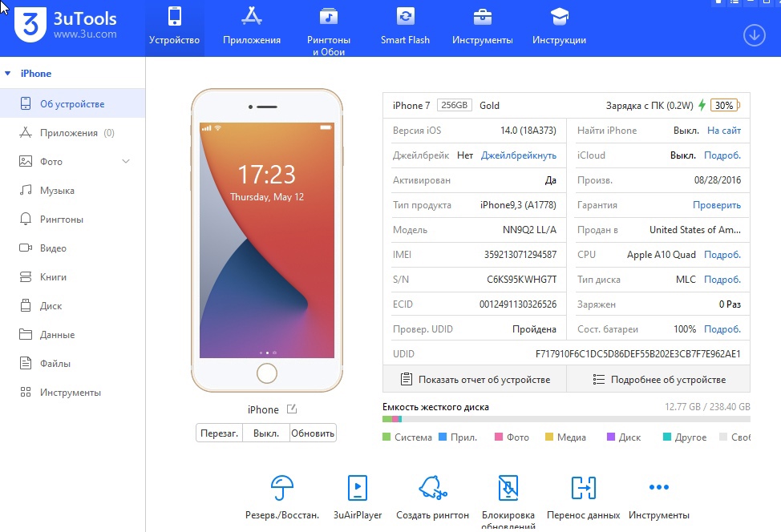Open the На сайт link

(x=724, y=131)
